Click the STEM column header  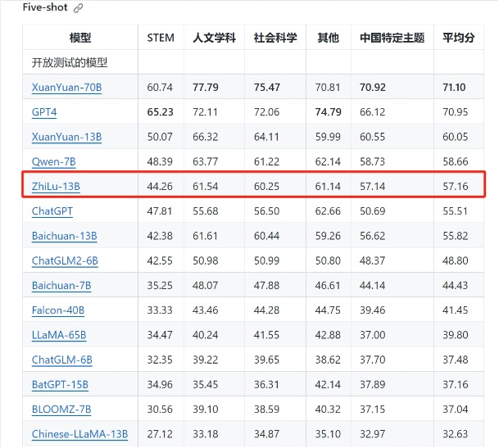[x=161, y=38]
